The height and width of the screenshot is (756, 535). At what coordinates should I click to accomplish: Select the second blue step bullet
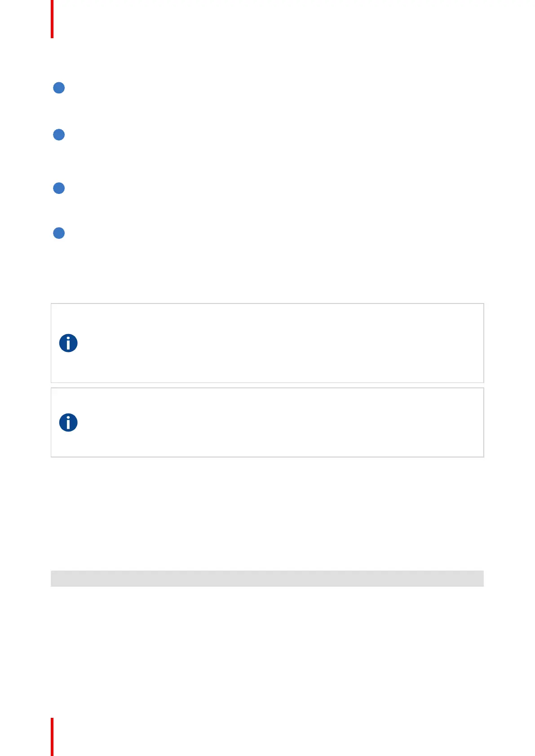pos(59,135)
